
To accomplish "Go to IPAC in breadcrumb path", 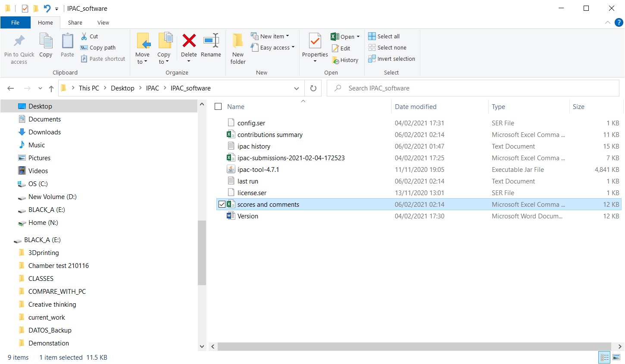I will pos(153,88).
